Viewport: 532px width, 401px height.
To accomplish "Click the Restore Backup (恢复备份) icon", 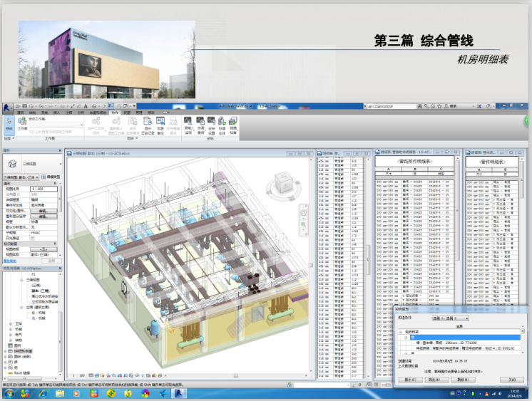I will coord(160,124).
